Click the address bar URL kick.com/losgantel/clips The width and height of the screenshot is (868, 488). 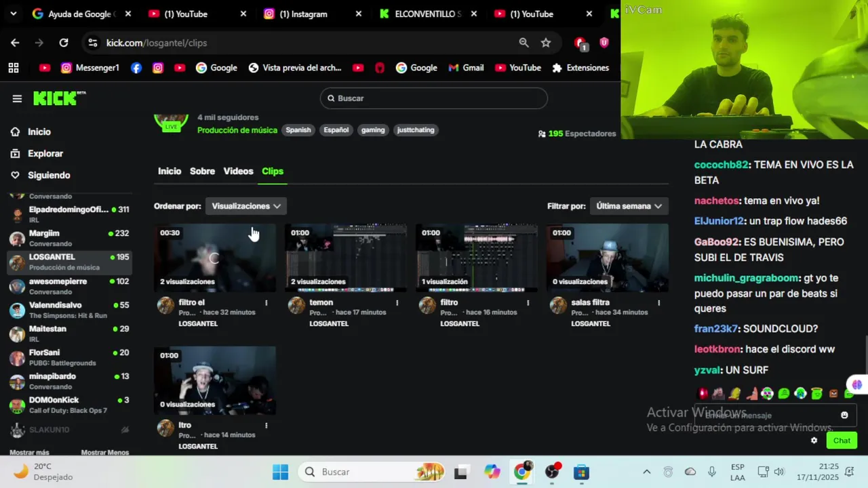coord(157,43)
